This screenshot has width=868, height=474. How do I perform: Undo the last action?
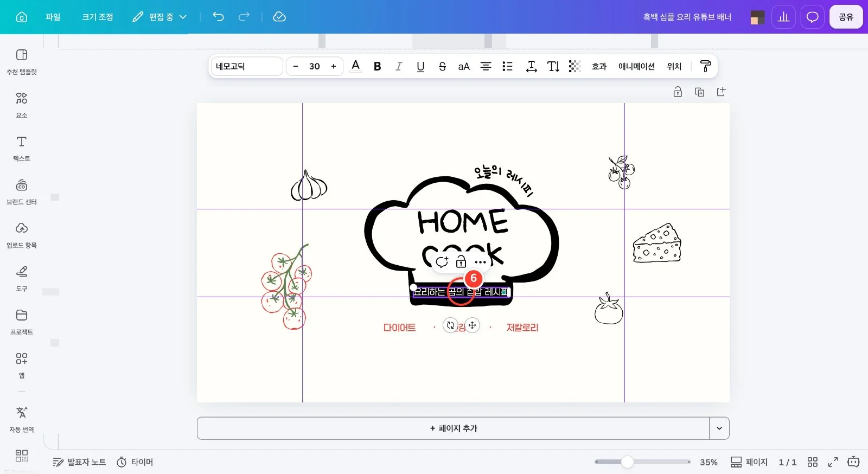pos(218,17)
